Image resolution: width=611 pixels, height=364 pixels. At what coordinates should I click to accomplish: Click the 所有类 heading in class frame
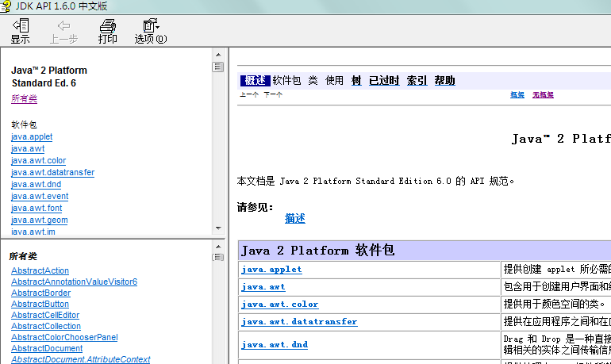point(23,257)
